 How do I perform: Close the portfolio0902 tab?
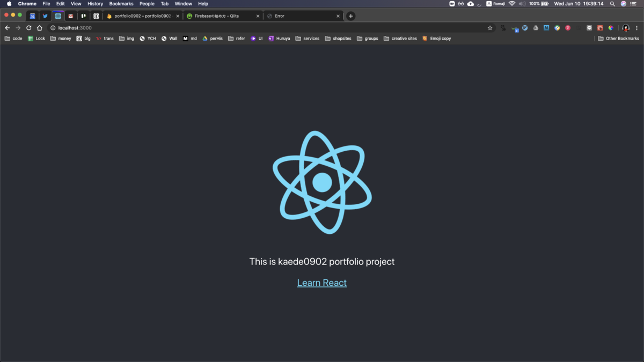(178, 16)
